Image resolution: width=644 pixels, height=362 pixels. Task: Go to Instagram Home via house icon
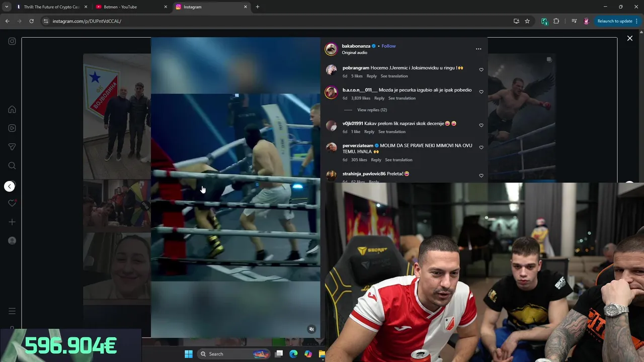12,109
